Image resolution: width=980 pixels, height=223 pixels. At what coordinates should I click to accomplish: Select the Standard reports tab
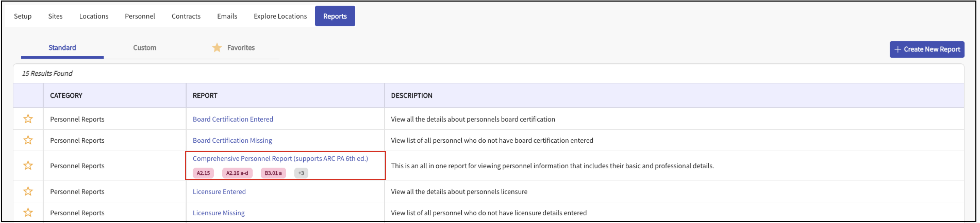[x=62, y=48]
